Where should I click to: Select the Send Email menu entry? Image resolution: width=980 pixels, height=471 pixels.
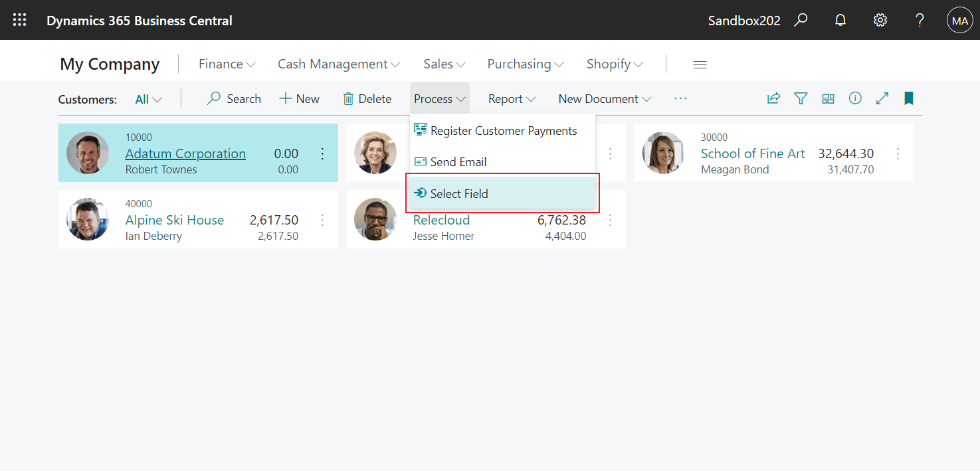tap(458, 161)
